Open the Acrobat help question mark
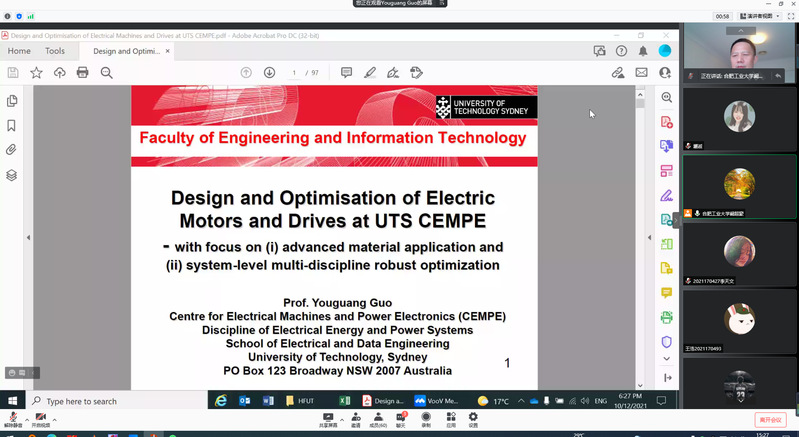 click(621, 51)
